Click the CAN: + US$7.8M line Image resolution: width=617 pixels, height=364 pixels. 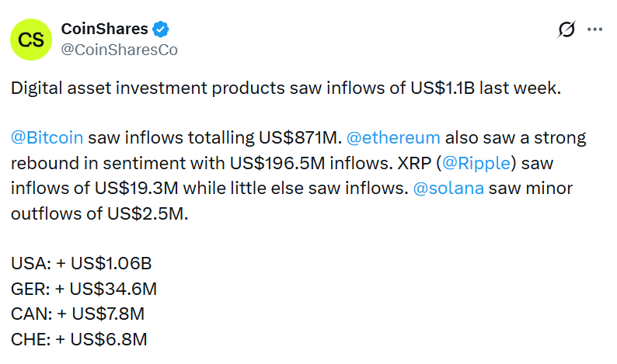pyautogui.click(x=78, y=314)
